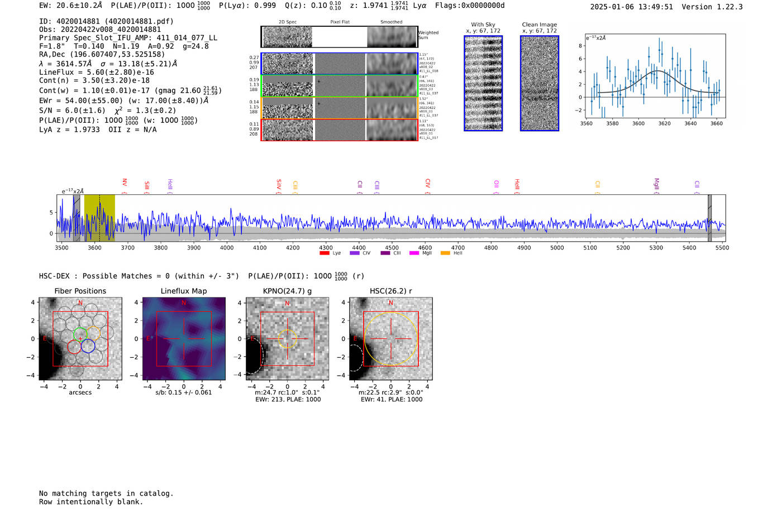The width and height of the screenshot is (782, 532).
Task: Click the small yellow aperture circle in KPNO g
Action: [287, 338]
